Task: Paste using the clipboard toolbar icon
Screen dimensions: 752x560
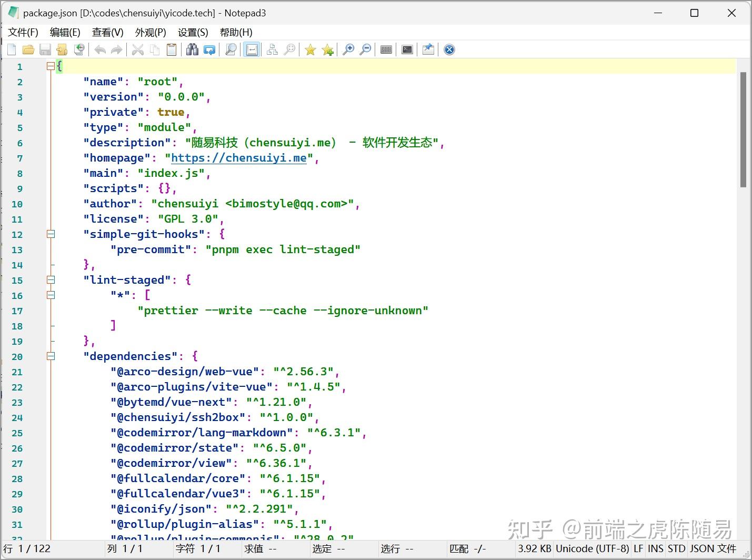Action: pyautogui.click(x=172, y=49)
